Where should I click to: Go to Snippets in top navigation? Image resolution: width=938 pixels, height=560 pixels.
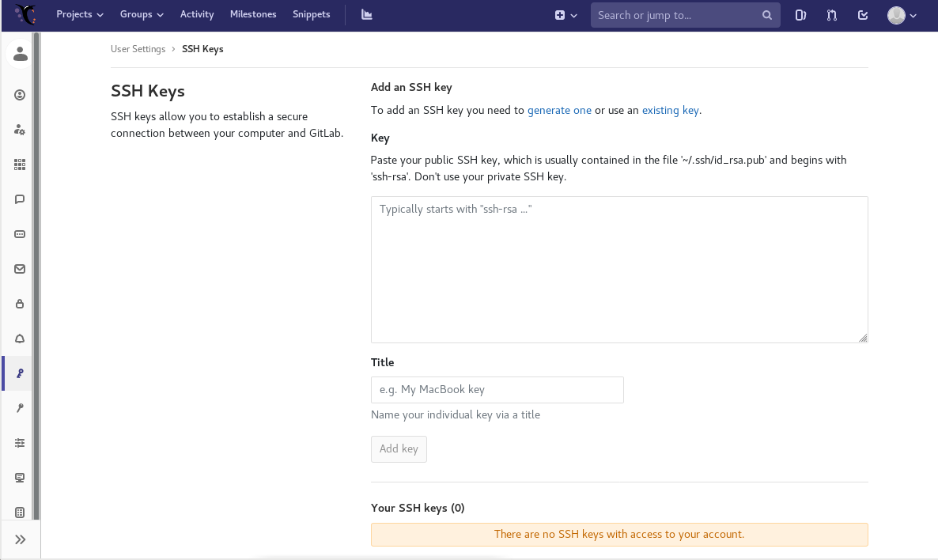click(x=311, y=14)
